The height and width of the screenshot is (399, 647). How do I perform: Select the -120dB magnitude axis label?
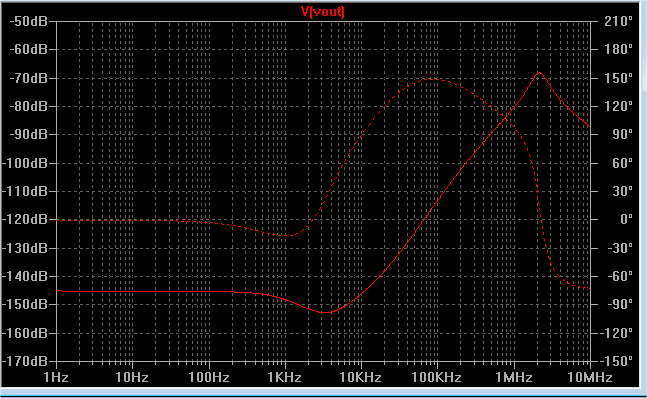pyautogui.click(x=25, y=220)
